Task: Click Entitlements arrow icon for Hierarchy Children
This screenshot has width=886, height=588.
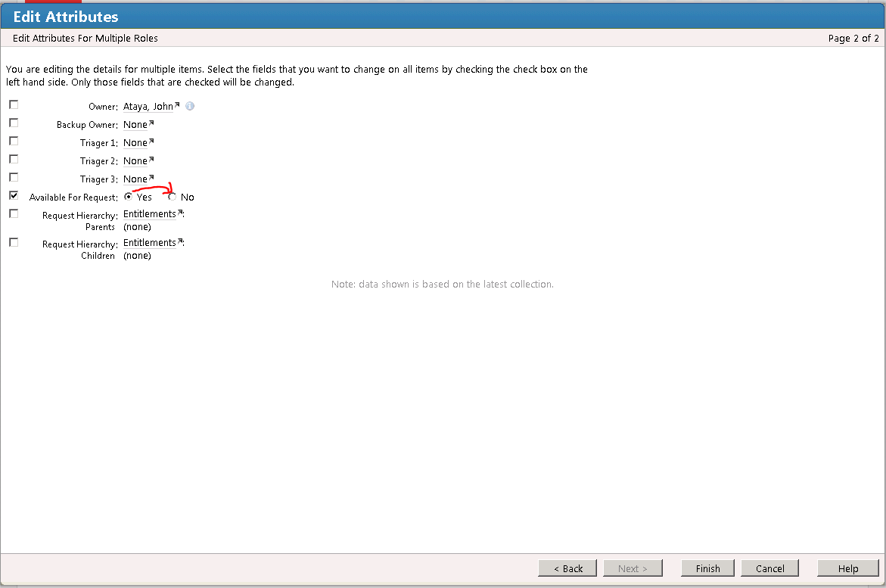Action: (180, 241)
